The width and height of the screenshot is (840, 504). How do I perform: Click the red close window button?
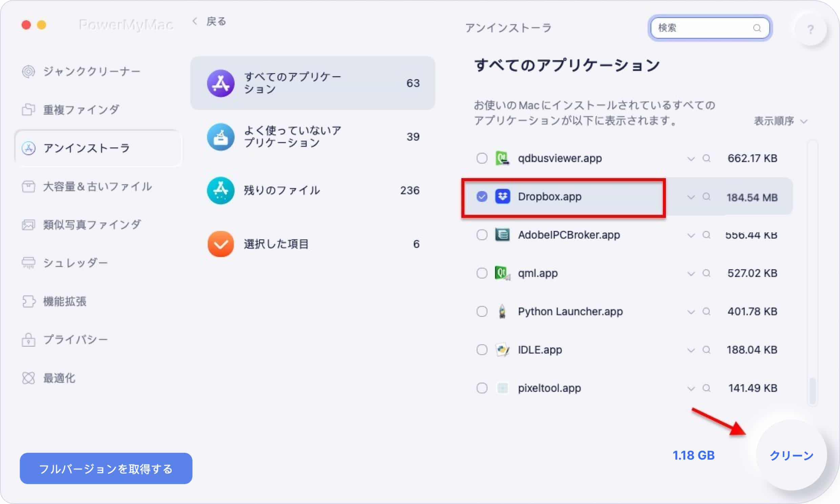pyautogui.click(x=26, y=25)
